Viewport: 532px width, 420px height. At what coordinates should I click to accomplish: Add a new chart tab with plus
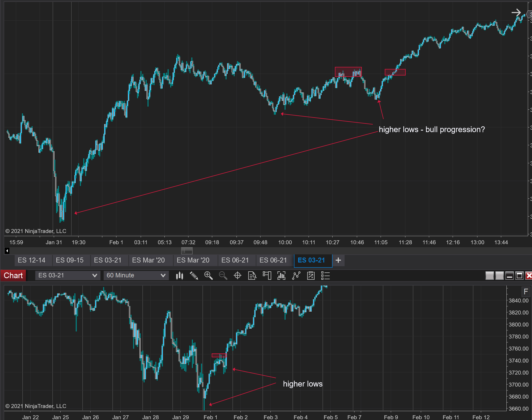[x=338, y=260]
